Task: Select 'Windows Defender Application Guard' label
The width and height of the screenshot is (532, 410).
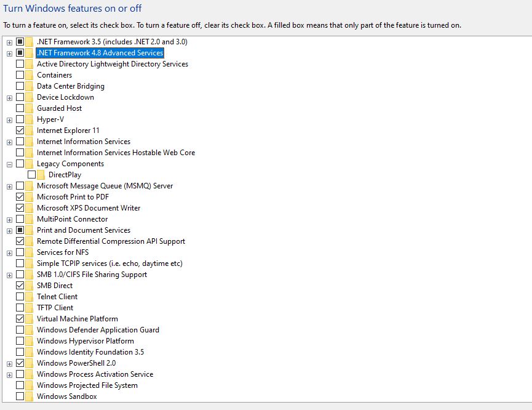Action: [x=98, y=330]
